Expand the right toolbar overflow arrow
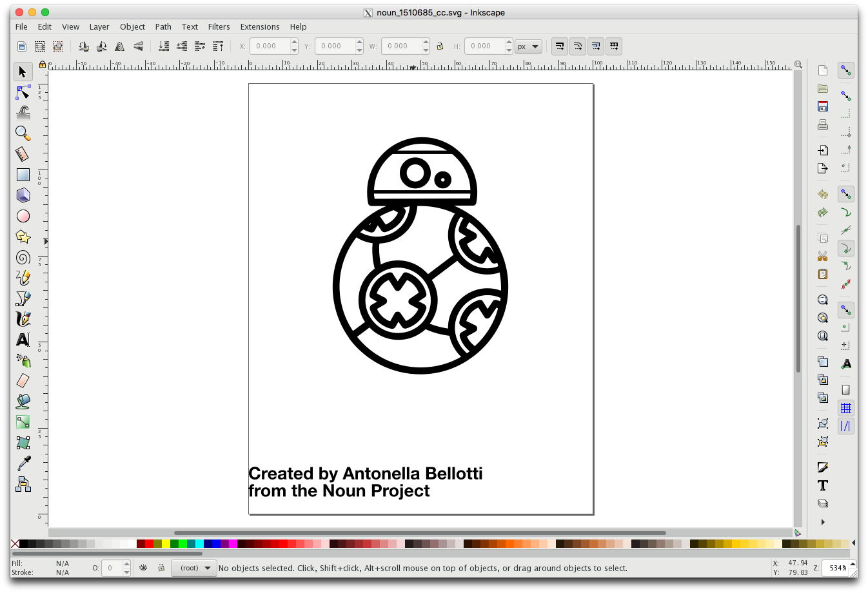The width and height of the screenshot is (868, 593). [823, 522]
